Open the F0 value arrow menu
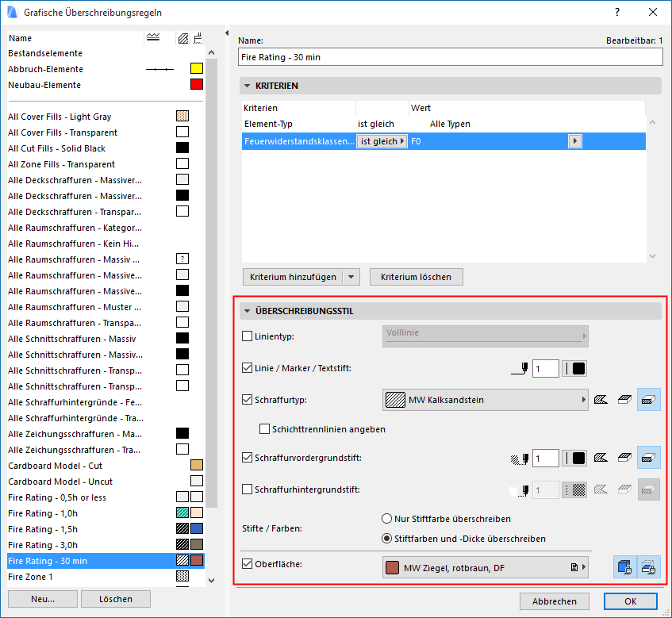This screenshot has height=618, width=672. [x=574, y=141]
